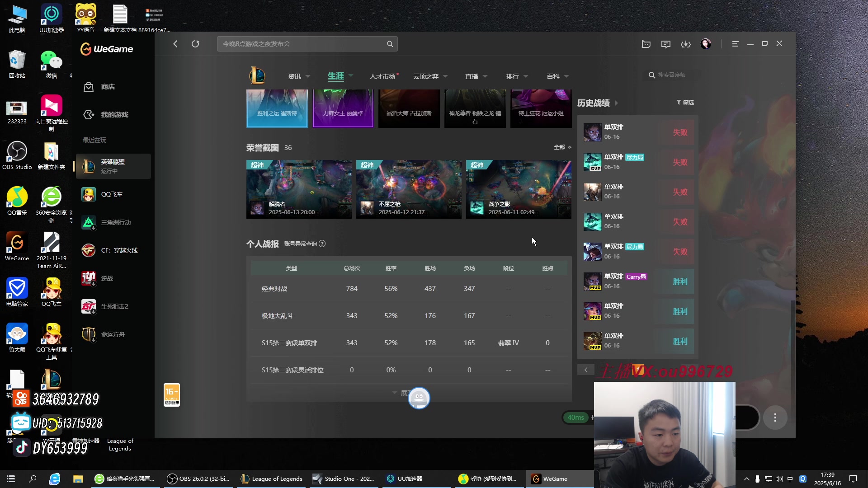The image size is (868, 488).
Task: Switch to OBS 26.0.2 in taskbar
Action: [x=198, y=479]
